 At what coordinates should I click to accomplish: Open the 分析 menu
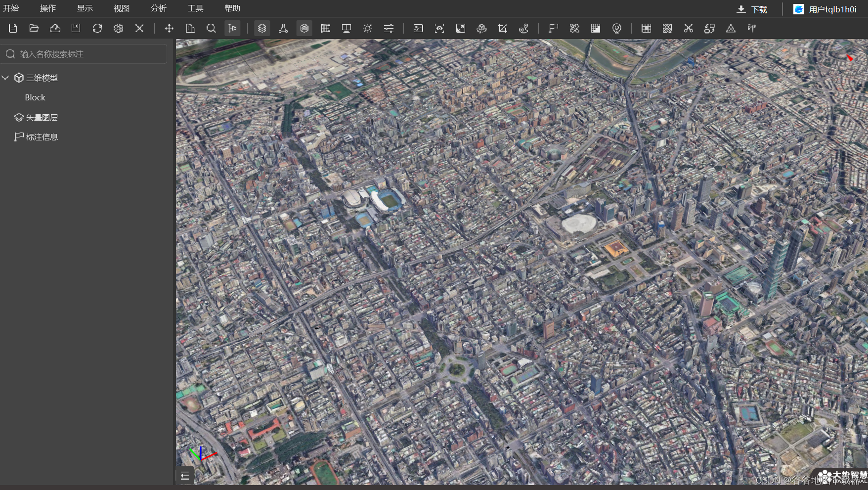click(159, 8)
